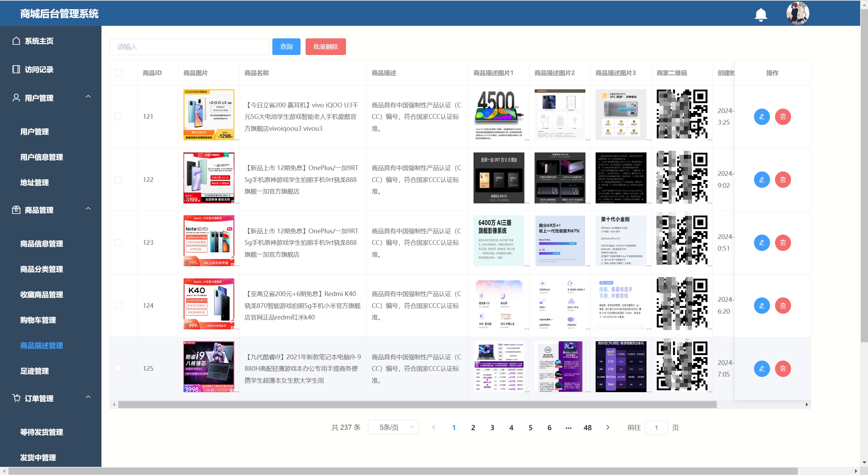Tick the checkbox for product 121

click(x=118, y=117)
